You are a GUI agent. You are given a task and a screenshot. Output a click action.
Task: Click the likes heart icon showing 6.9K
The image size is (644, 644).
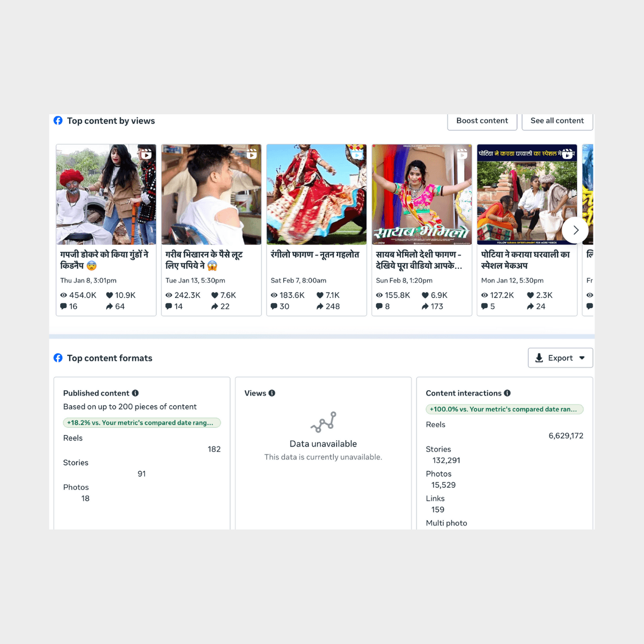click(x=425, y=295)
